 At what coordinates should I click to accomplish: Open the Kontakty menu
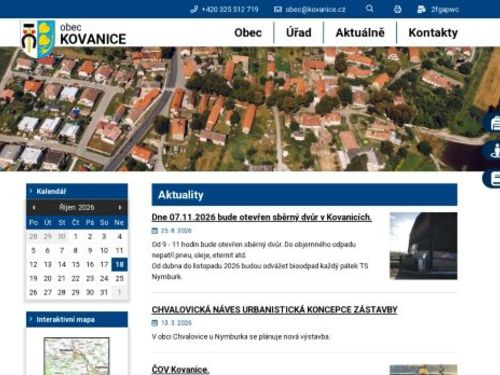coord(433,33)
